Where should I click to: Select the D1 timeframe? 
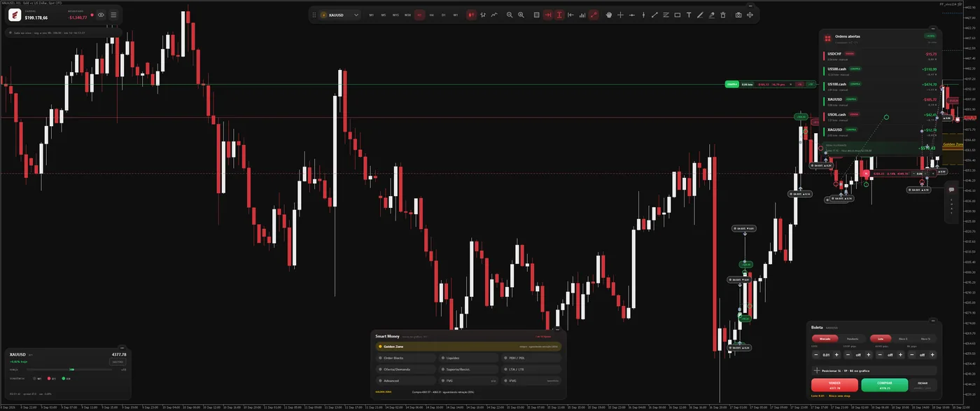tap(444, 15)
